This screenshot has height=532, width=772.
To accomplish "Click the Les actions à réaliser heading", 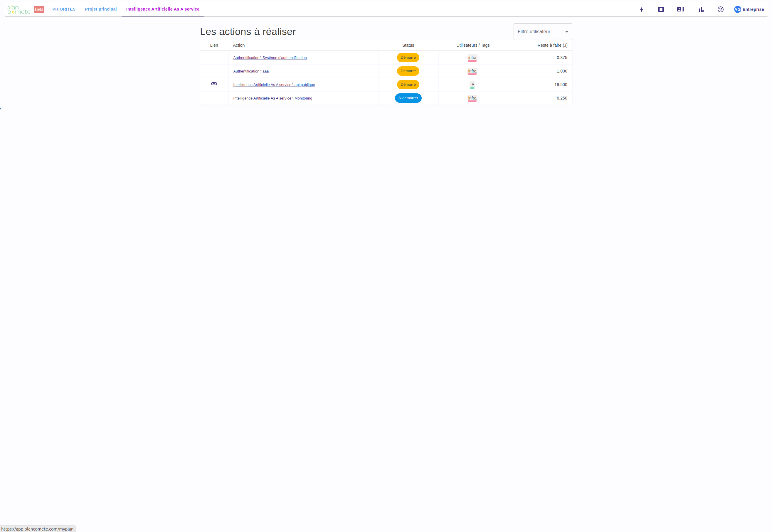I will [248, 32].
